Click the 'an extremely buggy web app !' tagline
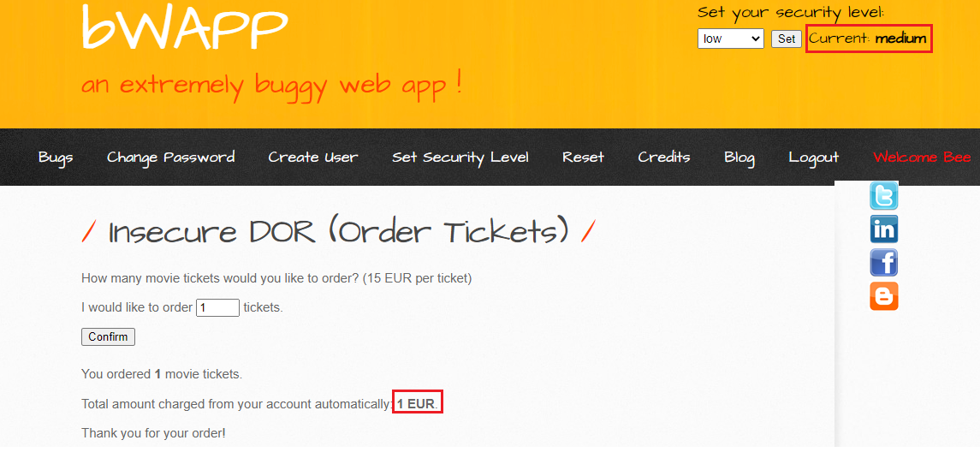The height and width of the screenshot is (464, 980). coord(272,85)
